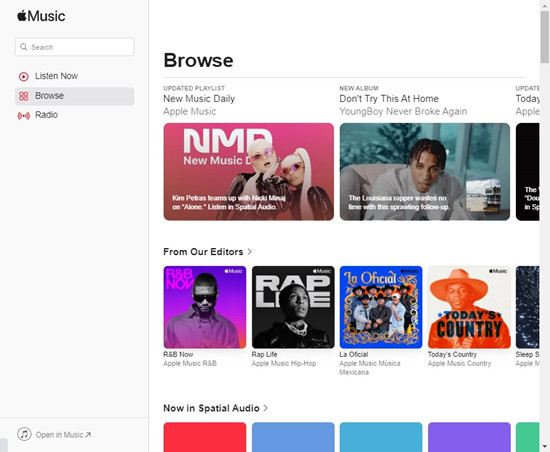Image resolution: width=550 pixels, height=452 pixels.
Task: Click the La Oficial title text
Action: pos(354,355)
